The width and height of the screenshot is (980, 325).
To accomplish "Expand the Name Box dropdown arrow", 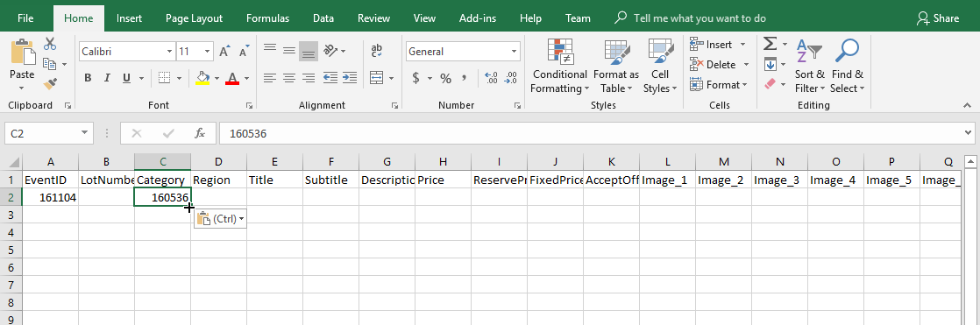I will click(84, 133).
